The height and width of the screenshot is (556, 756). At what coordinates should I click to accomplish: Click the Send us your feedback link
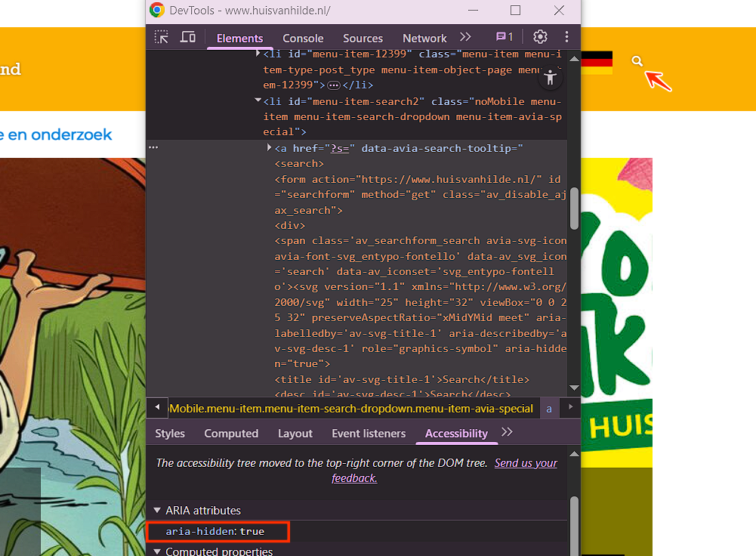tap(526, 463)
